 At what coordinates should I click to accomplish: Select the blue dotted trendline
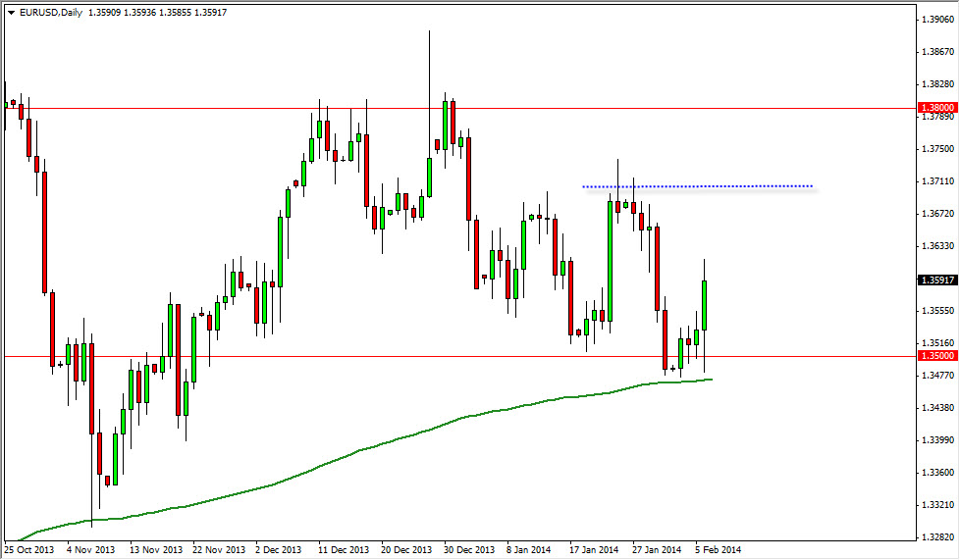coord(697,186)
